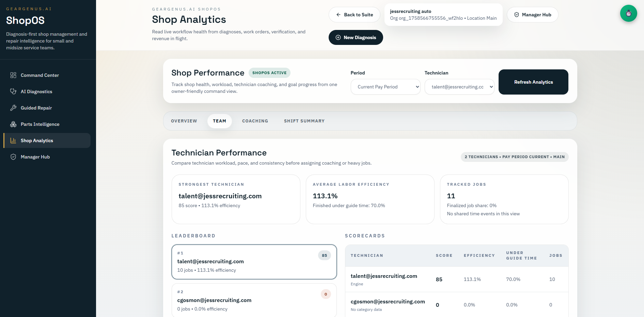644x317 pixels.
Task: Click the SHOPOS ACTIVE badge
Action: (269, 72)
